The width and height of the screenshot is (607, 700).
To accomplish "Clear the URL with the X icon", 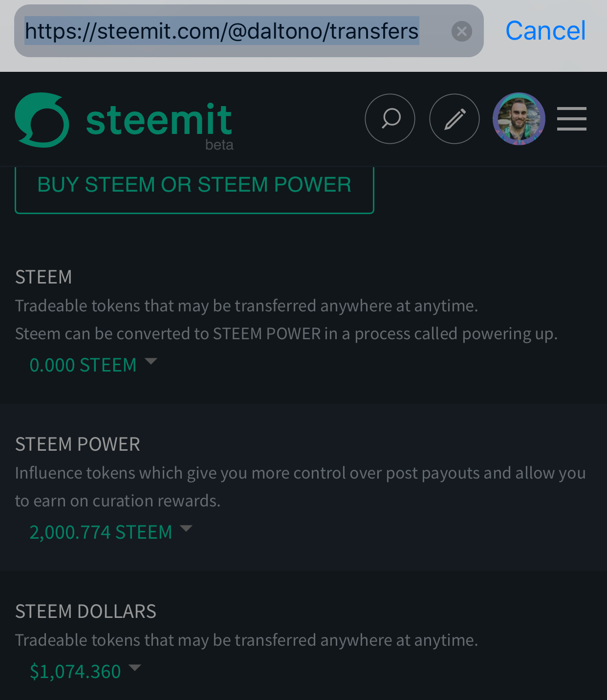I will [461, 31].
